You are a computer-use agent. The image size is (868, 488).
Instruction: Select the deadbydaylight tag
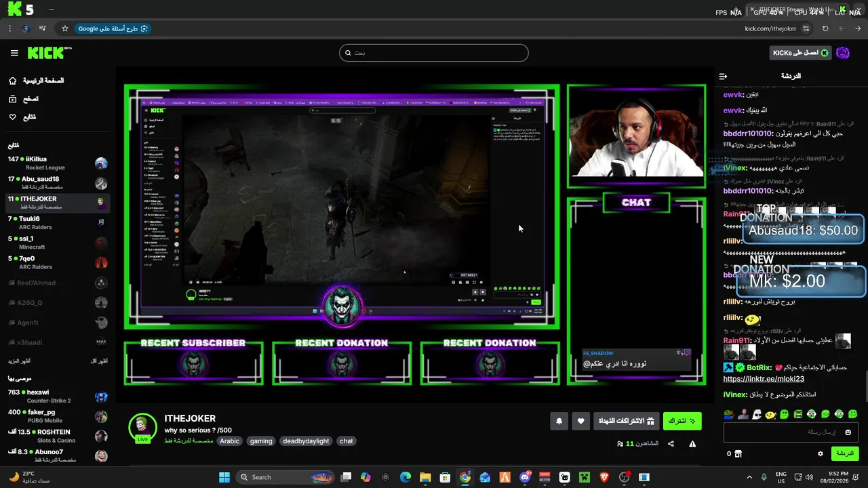[x=306, y=441]
